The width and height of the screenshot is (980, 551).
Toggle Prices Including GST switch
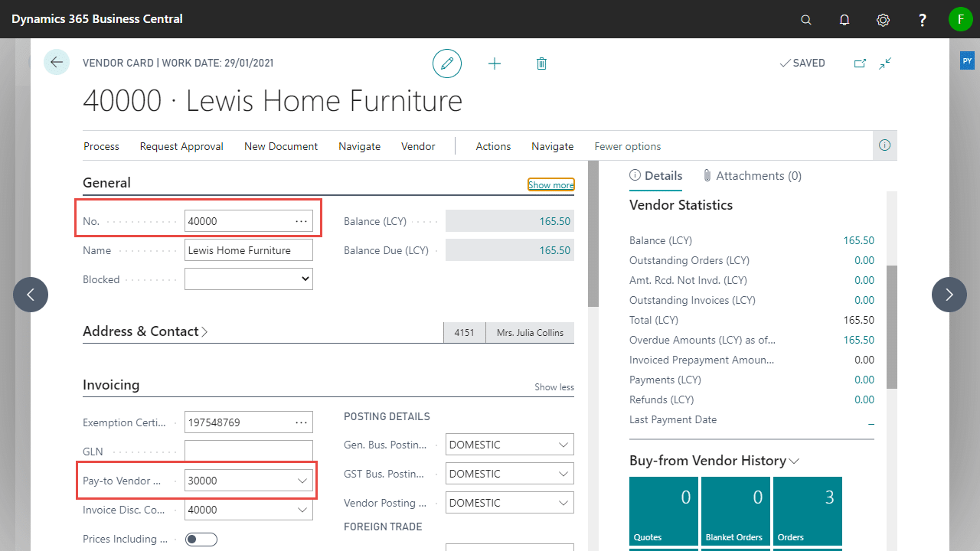[201, 540]
